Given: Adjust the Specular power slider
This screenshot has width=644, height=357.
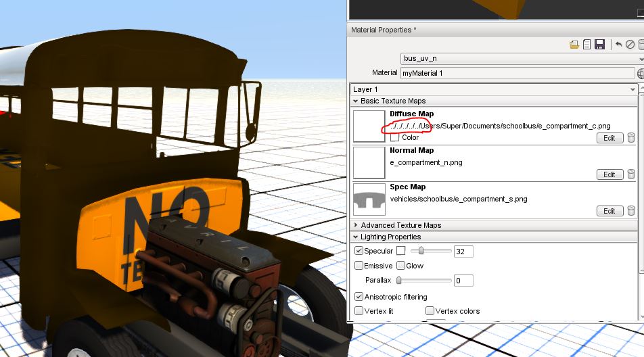Looking at the screenshot, I should pyautogui.click(x=431, y=251).
